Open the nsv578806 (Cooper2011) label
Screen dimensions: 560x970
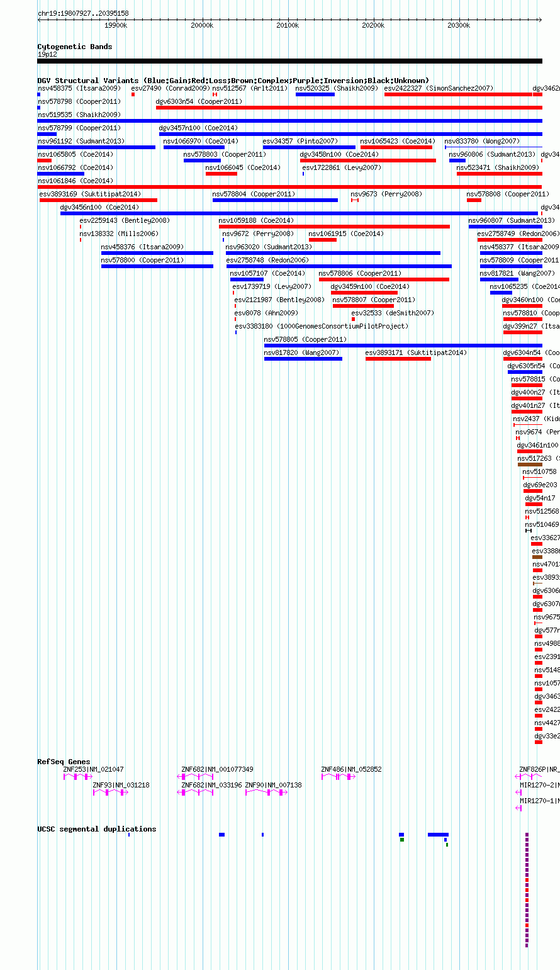pyautogui.click(x=360, y=273)
